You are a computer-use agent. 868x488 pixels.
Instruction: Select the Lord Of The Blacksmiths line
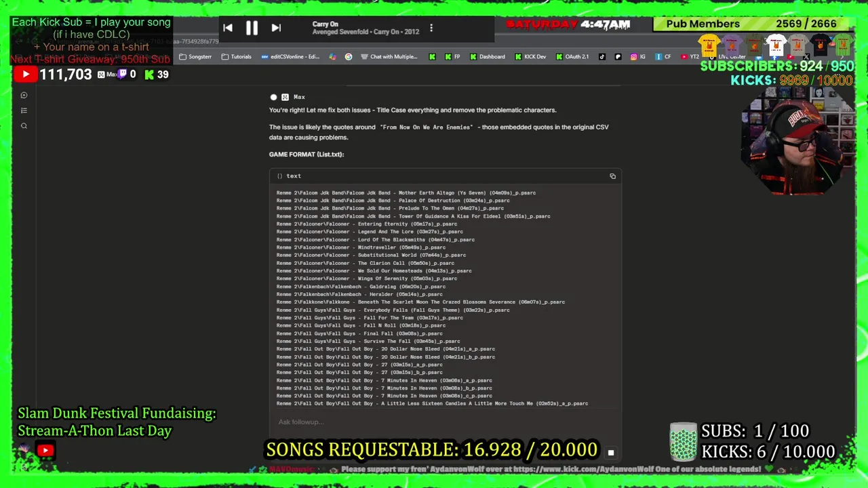376,239
